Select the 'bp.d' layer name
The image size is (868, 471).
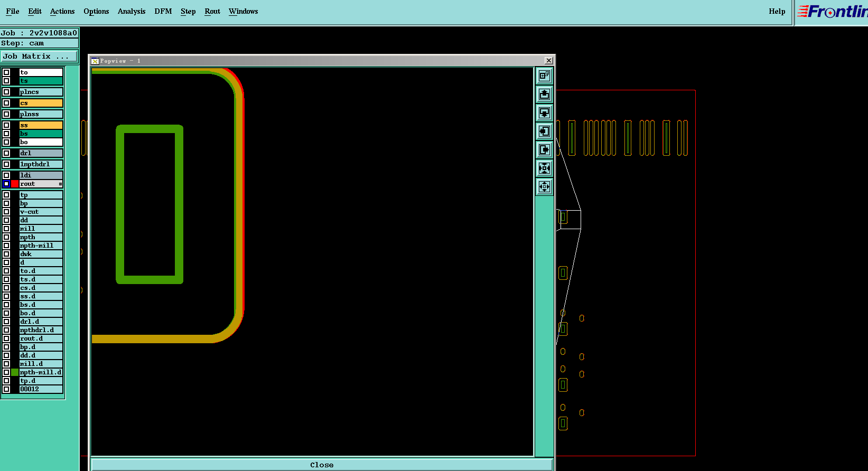(x=41, y=347)
